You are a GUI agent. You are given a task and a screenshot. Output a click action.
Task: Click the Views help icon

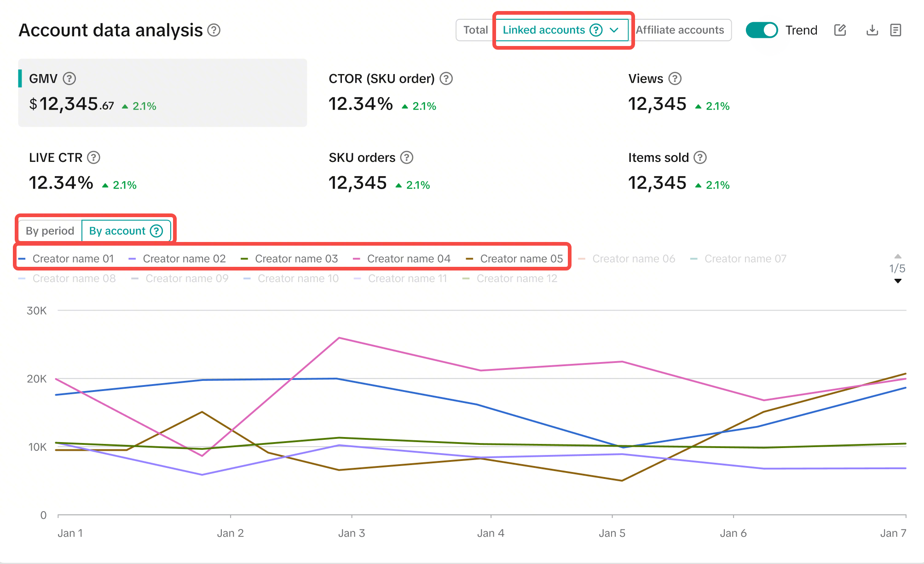[675, 79]
